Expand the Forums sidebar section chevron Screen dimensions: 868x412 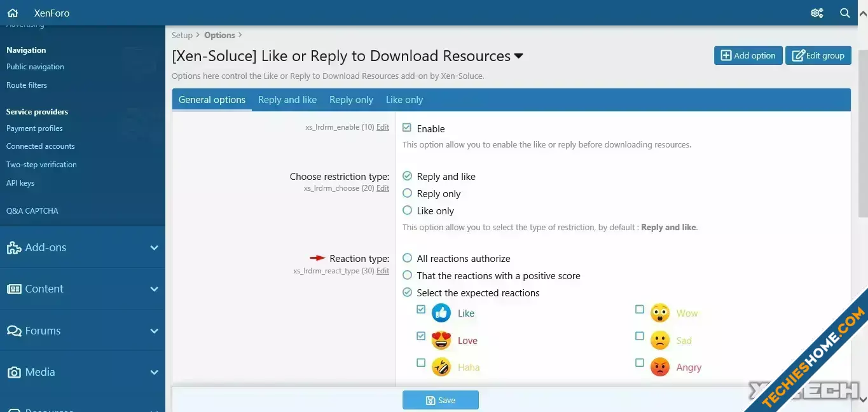(154, 331)
